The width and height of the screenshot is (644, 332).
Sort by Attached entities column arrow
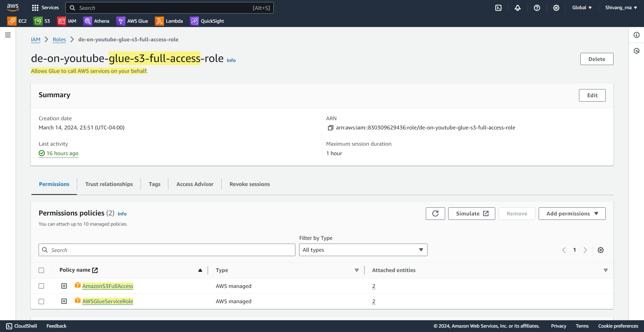click(x=606, y=270)
